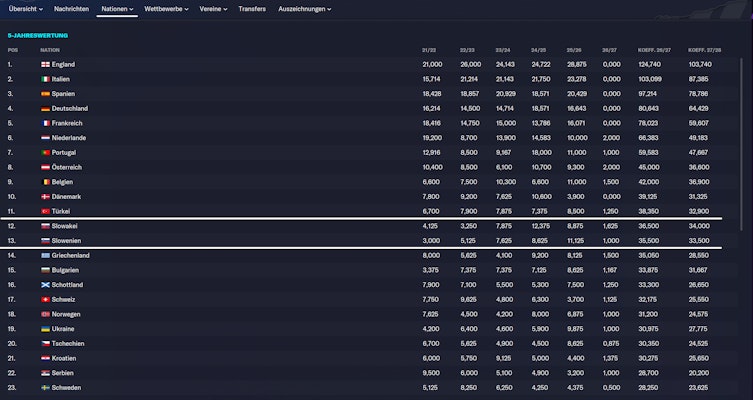The image size is (753, 400).
Task: Click the Swiss flag icon
Action: point(45,299)
